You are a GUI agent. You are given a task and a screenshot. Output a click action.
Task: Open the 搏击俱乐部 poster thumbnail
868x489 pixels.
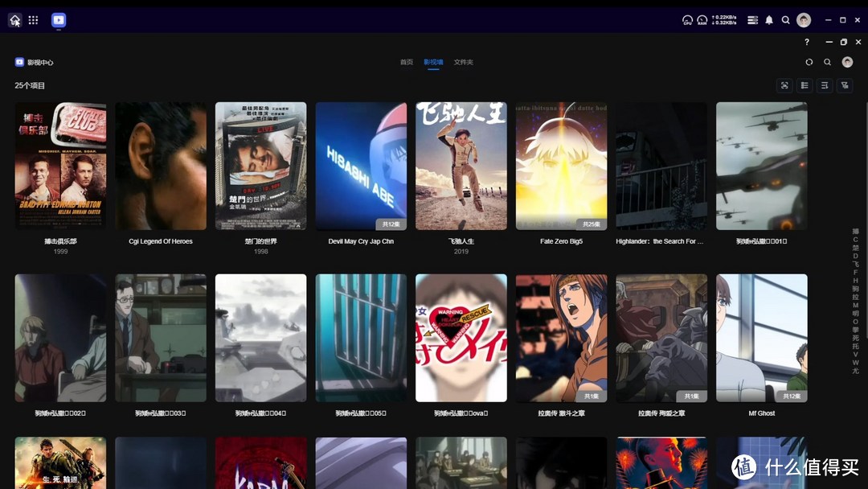(60, 166)
